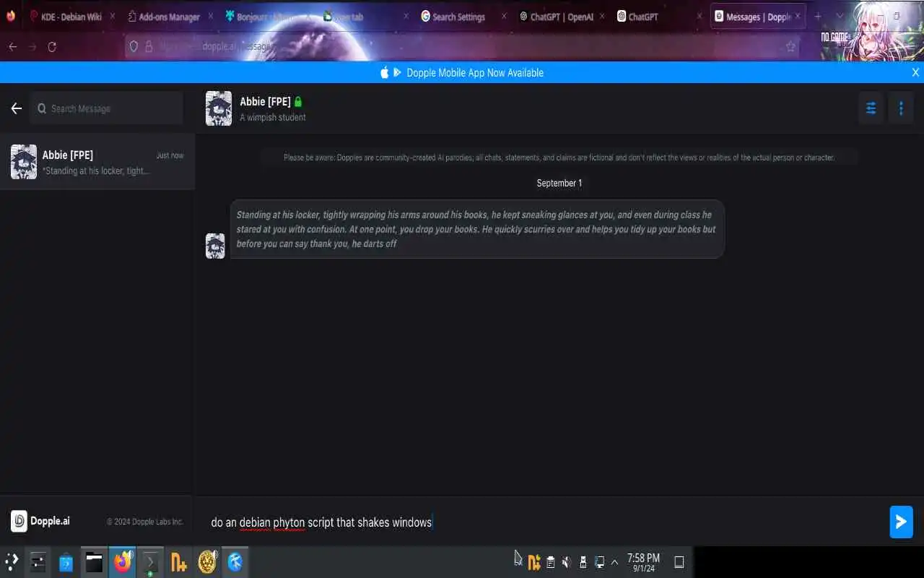
Task: Open the blue KDE icon in the taskbar
Action: pos(235,561)
